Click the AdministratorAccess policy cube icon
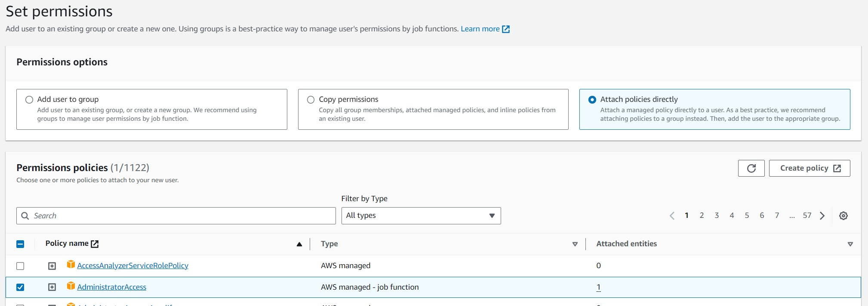The image size is (868, 306). (71, 286)
